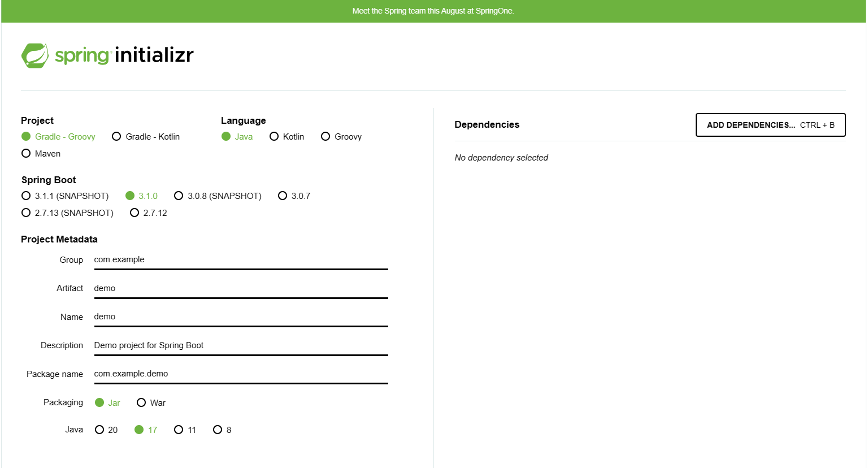This screenshot has width=868, height=468.
Task: Choose Java version 11
Action: 179,430
